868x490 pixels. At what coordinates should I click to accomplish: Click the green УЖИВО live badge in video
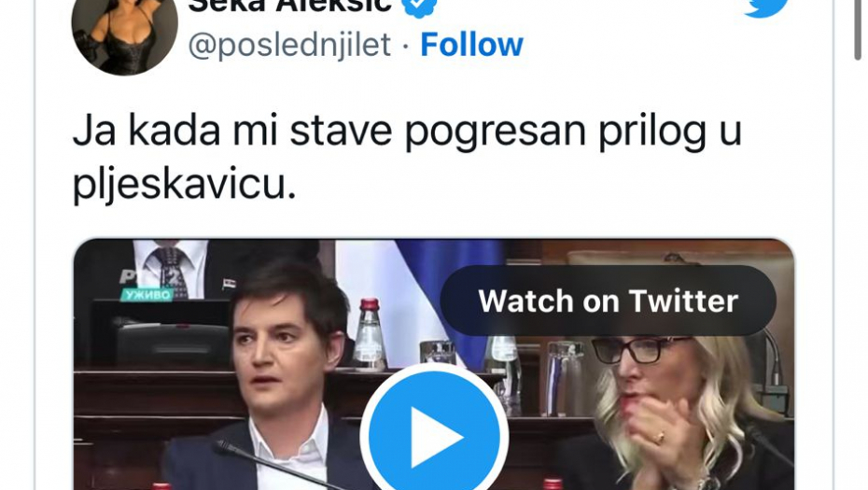click(x=147, y=295)
